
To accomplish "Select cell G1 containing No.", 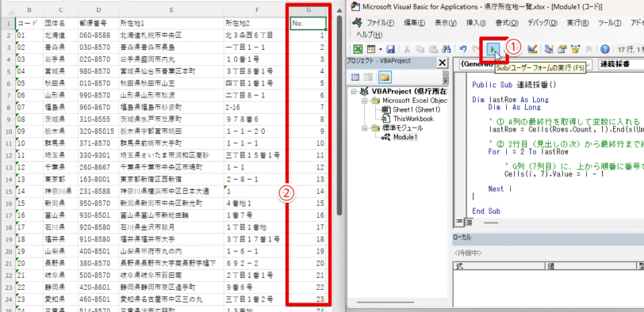I will (309, 24).
